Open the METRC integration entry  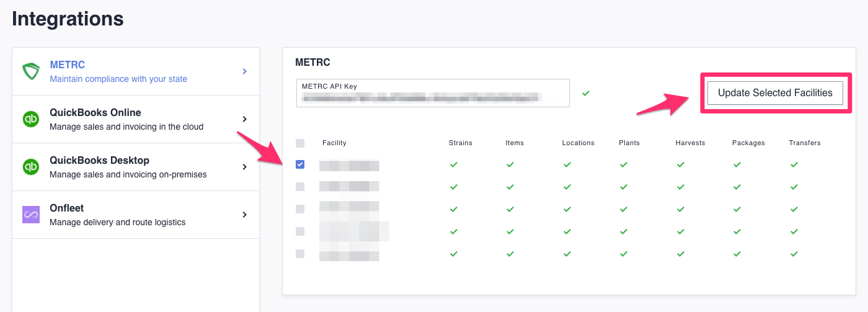point(136,71)
